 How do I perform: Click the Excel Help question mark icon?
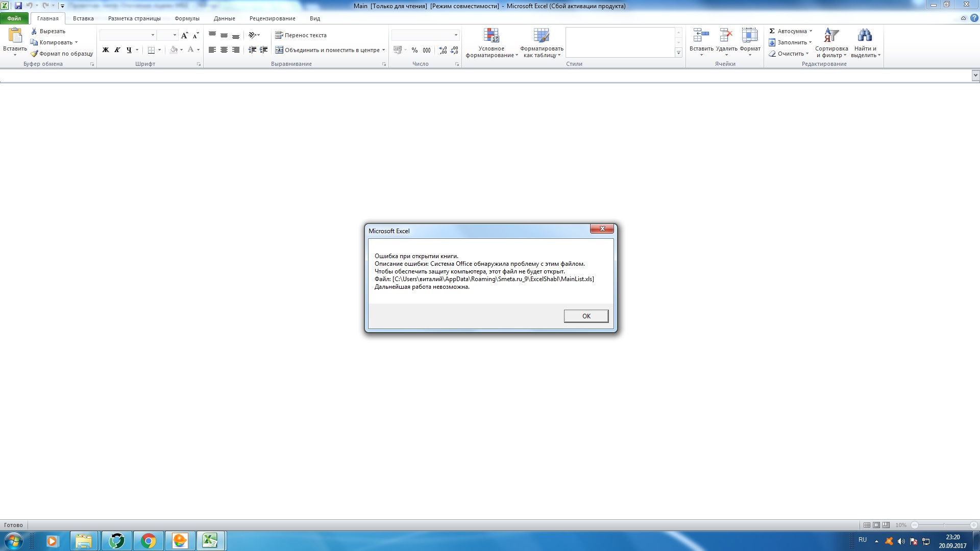click(x=974, y=18)
